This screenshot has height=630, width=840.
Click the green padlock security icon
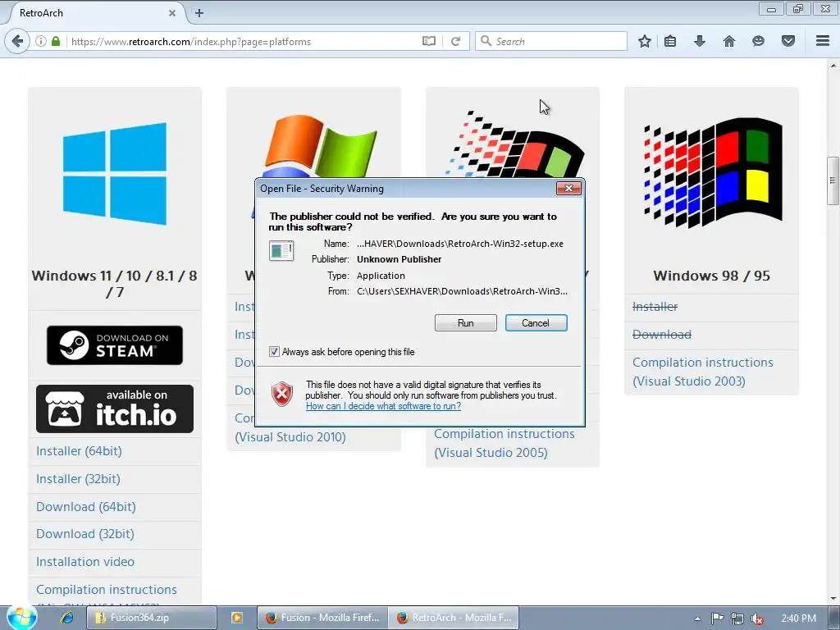coord(56,41)
